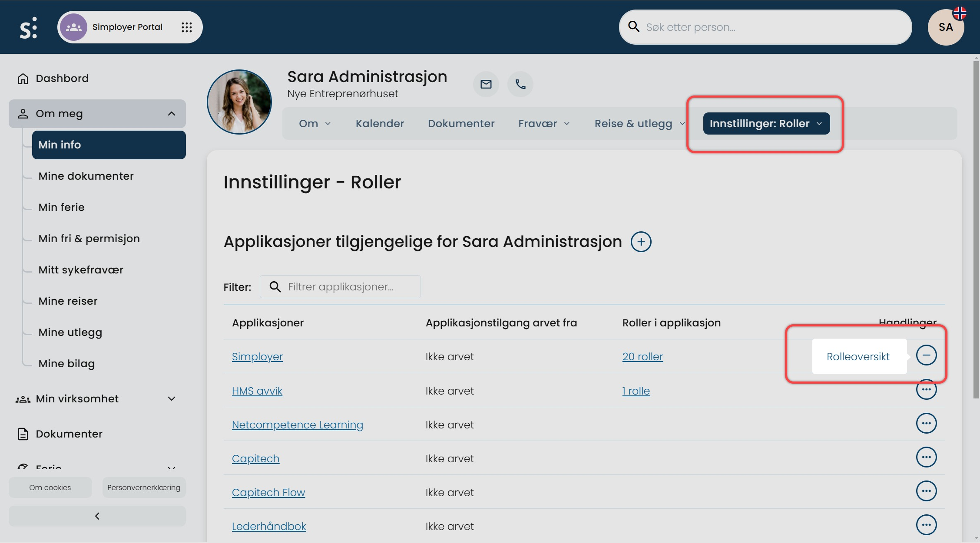Open actions menu for Capitech row
This screenshot has height=543, width=980.
point(926,457)
